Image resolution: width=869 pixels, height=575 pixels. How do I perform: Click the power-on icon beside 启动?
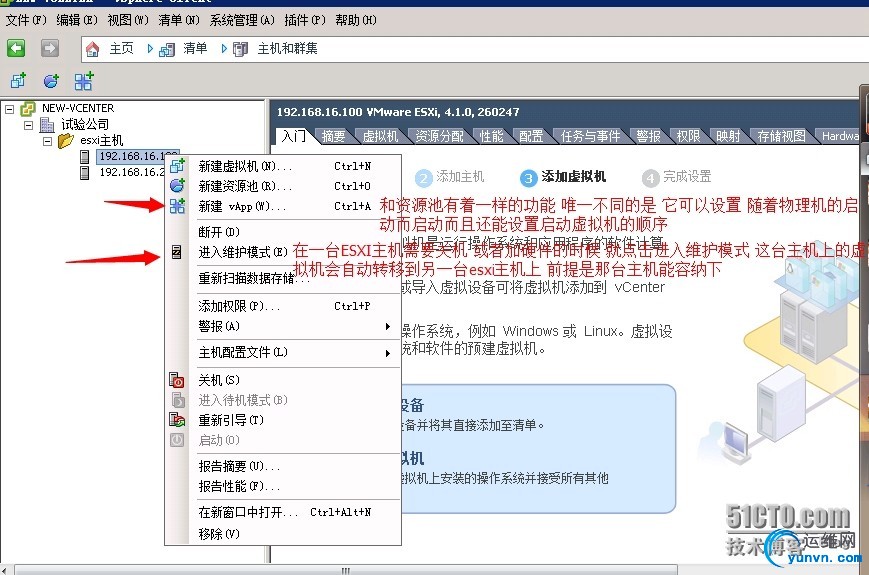(177, 440)
